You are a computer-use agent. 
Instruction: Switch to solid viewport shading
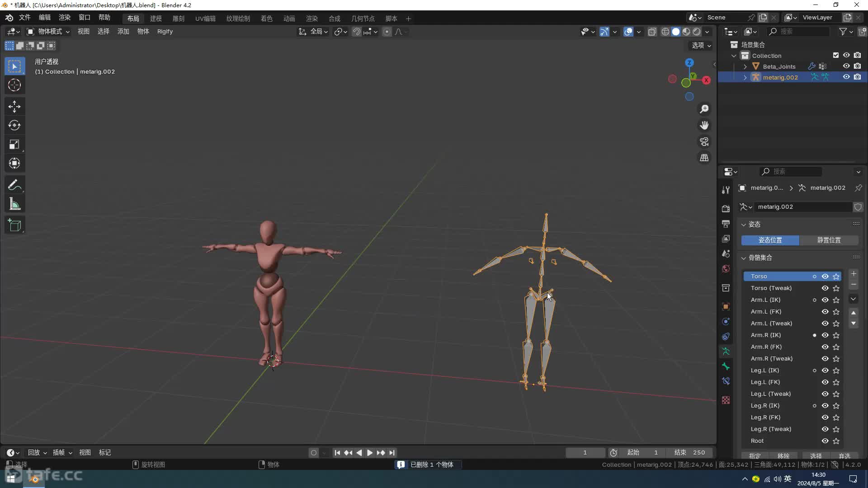tap(676, 32)
